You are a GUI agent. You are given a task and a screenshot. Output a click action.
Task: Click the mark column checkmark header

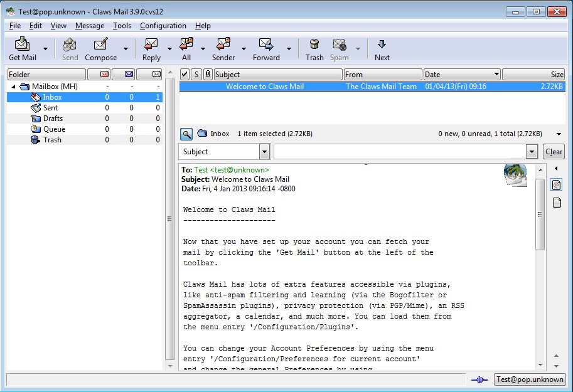click(185, 74)
